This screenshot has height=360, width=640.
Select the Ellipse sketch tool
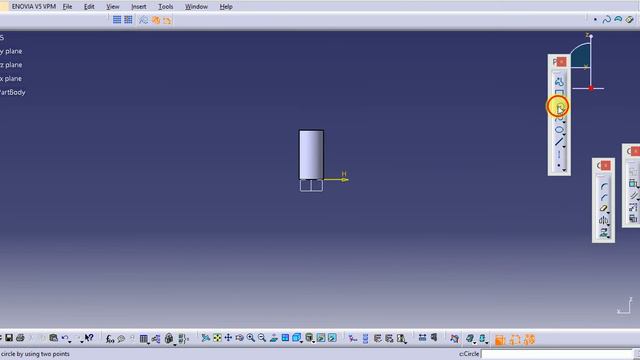pos(558,130)
